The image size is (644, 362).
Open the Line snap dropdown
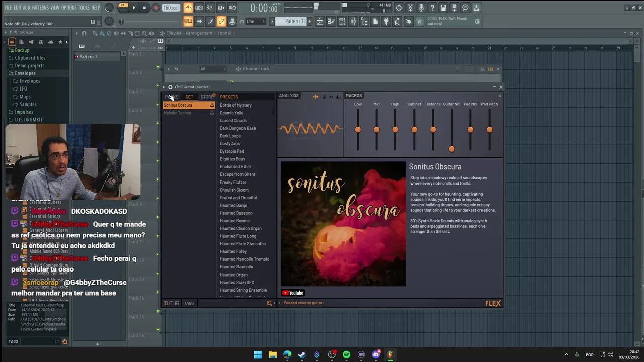[x=256, y=21]
